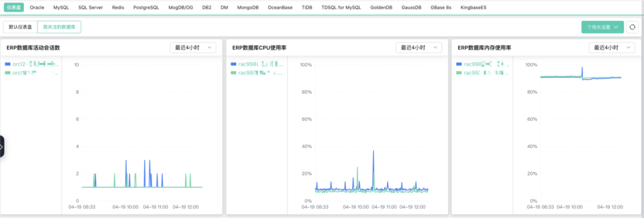644x218 pixels.
Task: Toggle rac997 legend in CPU chart
Action: click(x=257, y=73)
